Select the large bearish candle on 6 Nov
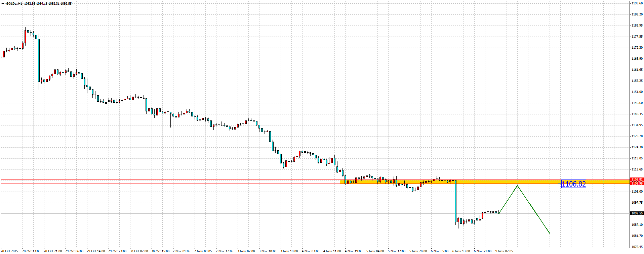The width and height of the screenshot is (644, 254). [x=456, y=201]
